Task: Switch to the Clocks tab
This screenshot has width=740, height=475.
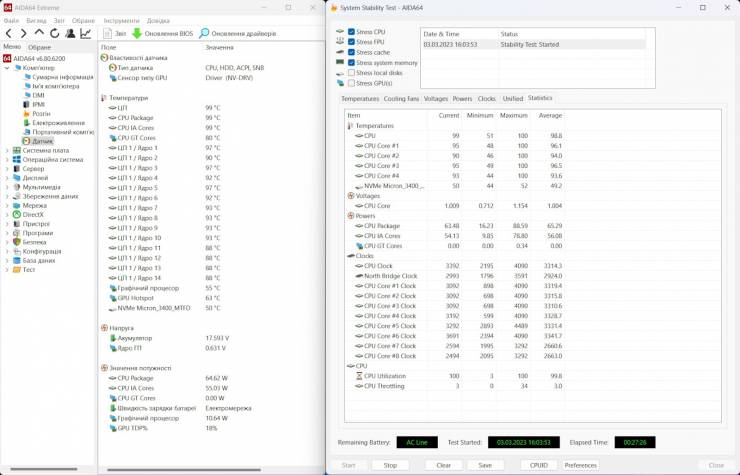Action: [487, 99]
